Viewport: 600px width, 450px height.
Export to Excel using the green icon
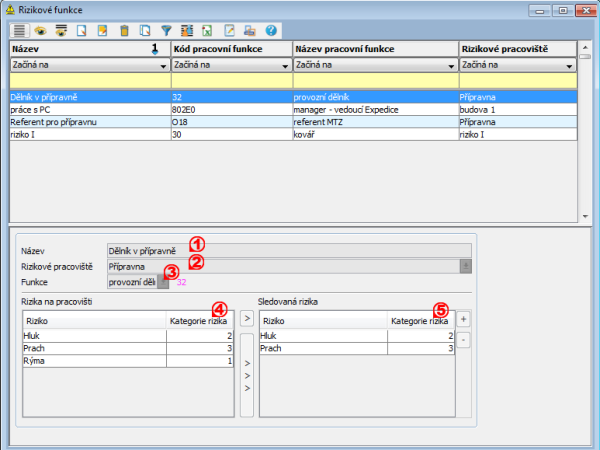point(207,31)
